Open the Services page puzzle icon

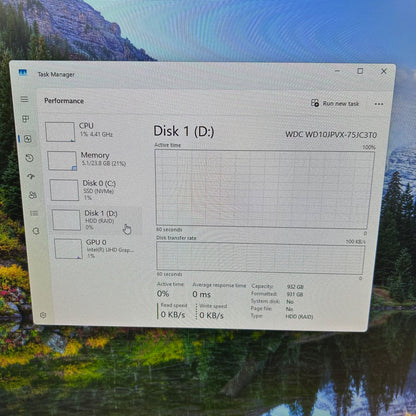coord(36,231)
